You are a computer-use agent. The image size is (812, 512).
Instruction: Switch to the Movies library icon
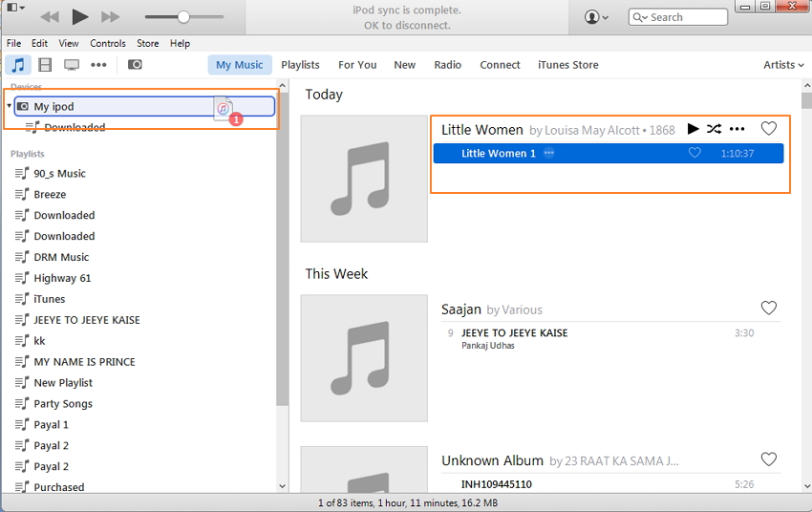pyautogui.click(x=44, y=65)
